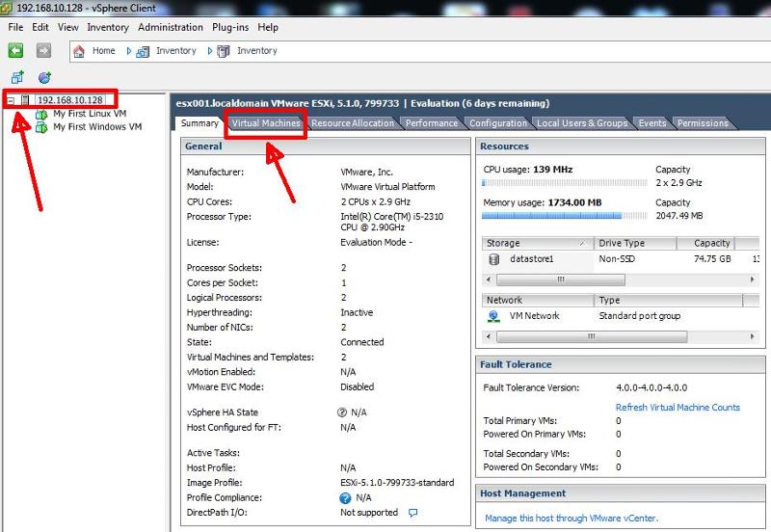771x532 pixels.
Task: Open the Edit menu
Action: 40,27
